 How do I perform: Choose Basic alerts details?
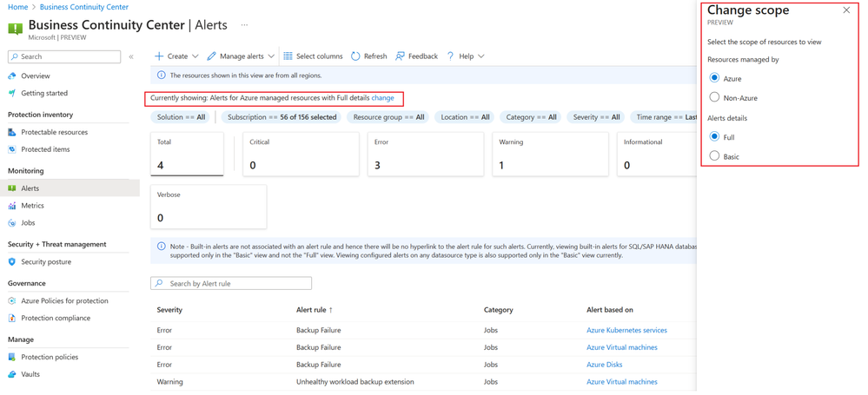[x=714, y=156]
